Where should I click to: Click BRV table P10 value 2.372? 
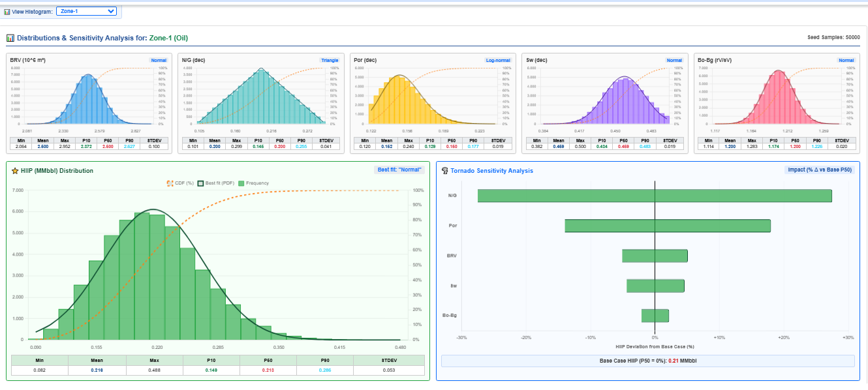[87, 147]
